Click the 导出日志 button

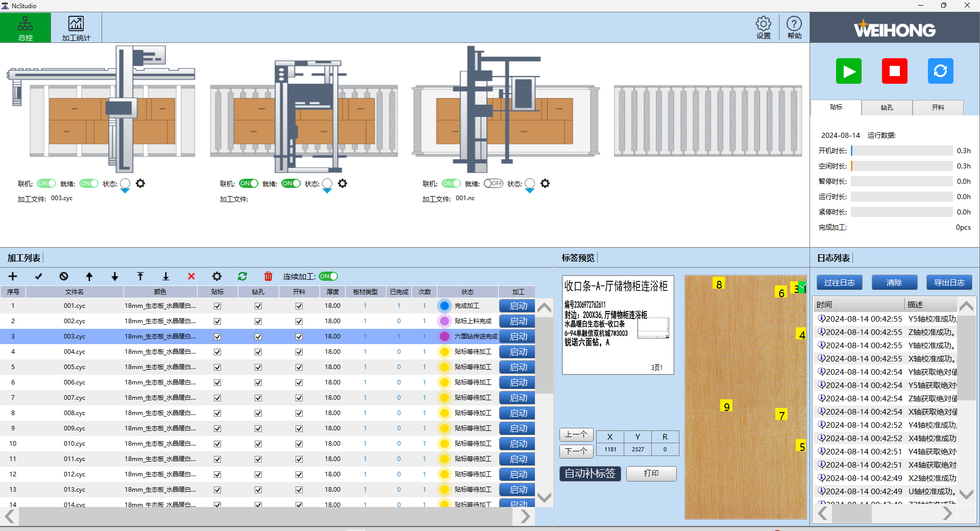949,282
